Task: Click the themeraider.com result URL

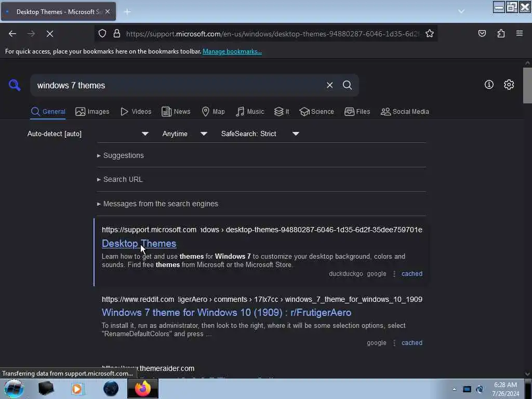Action: 148,368
